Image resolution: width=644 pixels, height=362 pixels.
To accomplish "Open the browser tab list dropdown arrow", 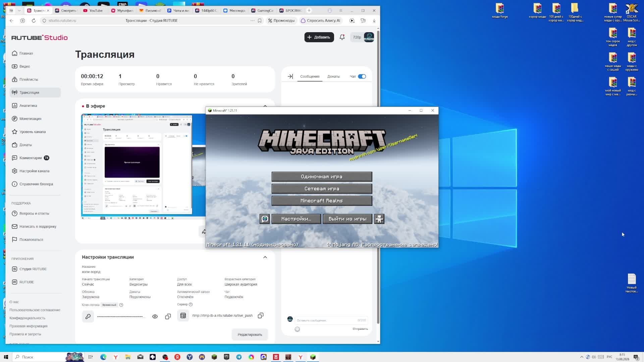I will (x=19, y=10).
